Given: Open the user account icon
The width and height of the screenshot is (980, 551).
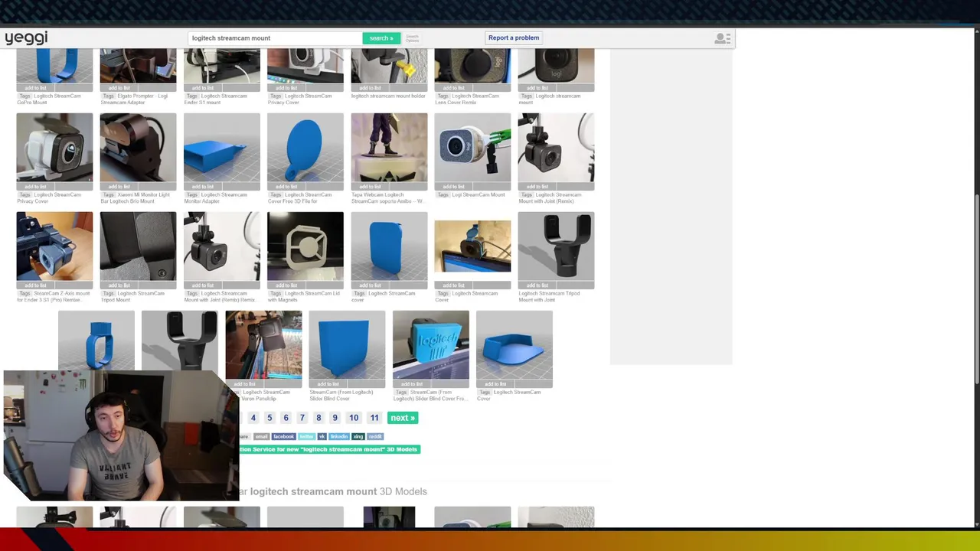Looking at the screenshot, I should pyautogui.click(x=721, y=38).
